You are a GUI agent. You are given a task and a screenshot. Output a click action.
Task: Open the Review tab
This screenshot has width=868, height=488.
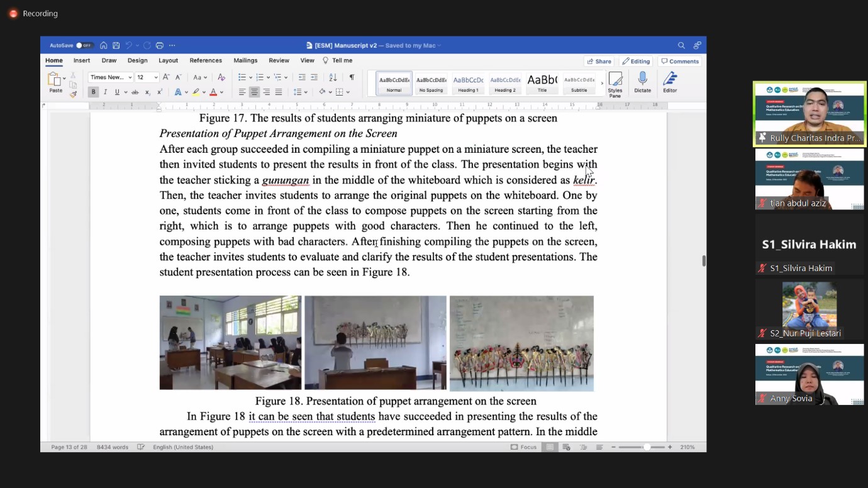click(279, 60)
